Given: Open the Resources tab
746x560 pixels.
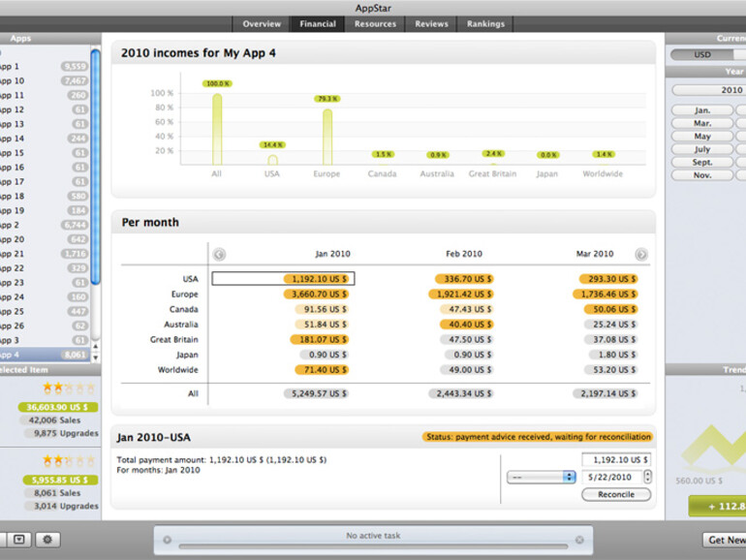Looking at the screenshot, I should (x=375, y=24).
